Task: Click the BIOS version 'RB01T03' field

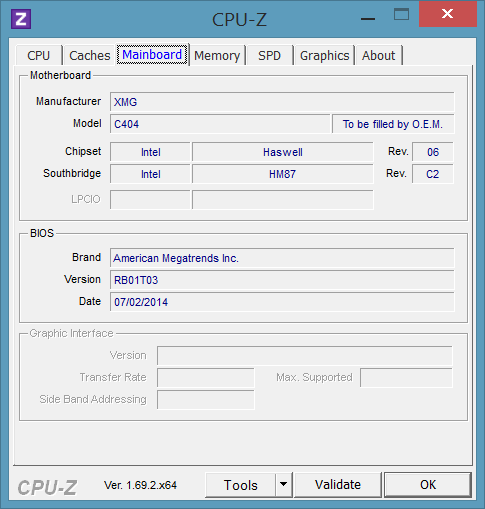Action: coord(282,280)
